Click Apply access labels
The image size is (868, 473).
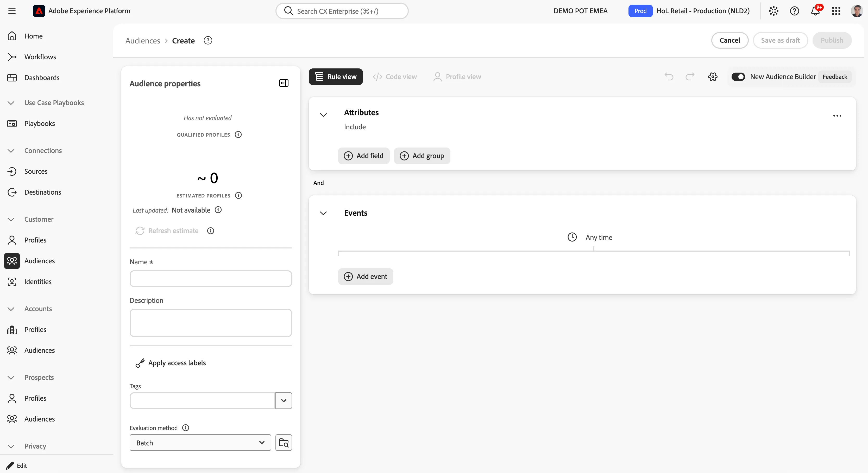pyautogui.click(x=171, y=363)
